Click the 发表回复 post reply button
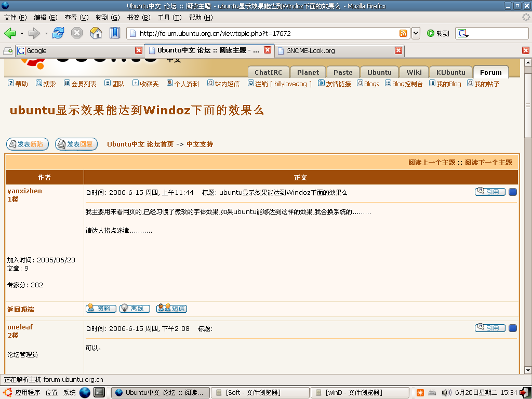532x399 pixels. [x=76, y=144]
